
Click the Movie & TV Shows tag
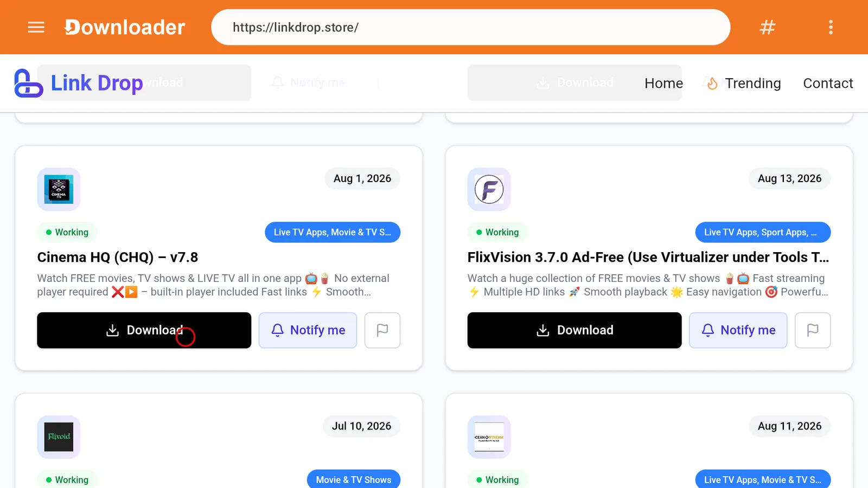354,480
